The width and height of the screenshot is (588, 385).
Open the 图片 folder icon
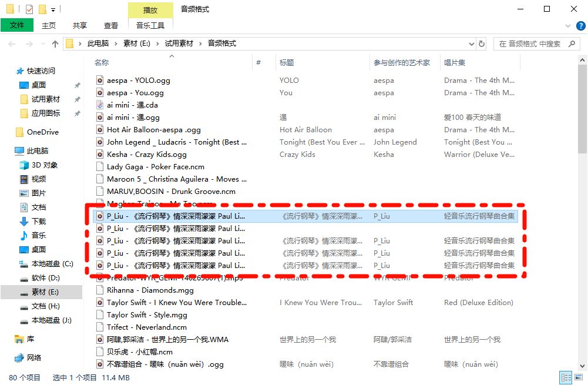tap(24, 193)
